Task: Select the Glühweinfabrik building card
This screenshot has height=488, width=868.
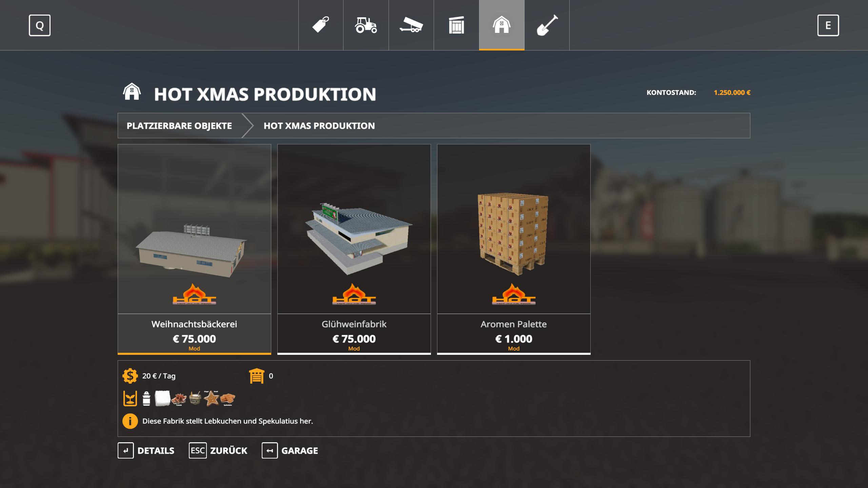Action: click(354, 249)
